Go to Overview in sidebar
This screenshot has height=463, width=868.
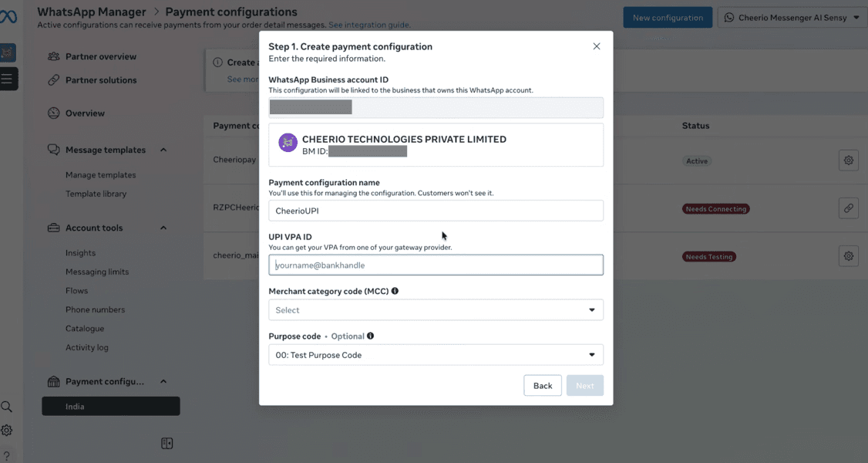(x=85, y=113)
